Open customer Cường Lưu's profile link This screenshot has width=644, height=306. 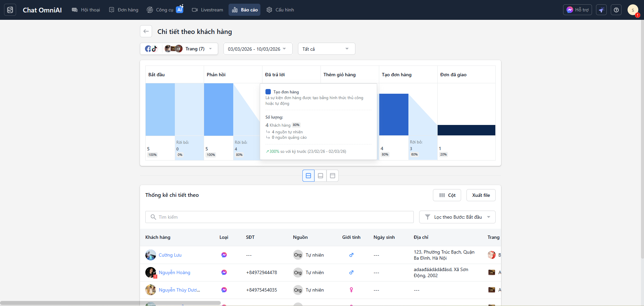(170, 255)
